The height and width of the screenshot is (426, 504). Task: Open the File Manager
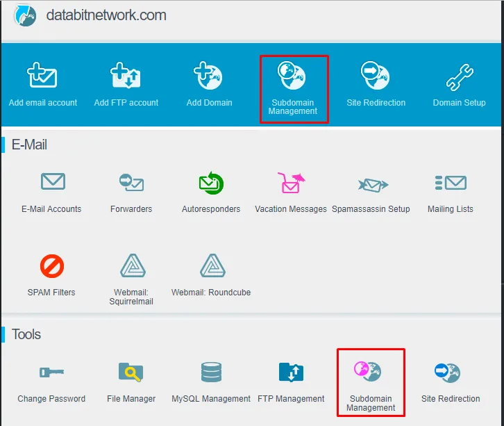[131, 372]
